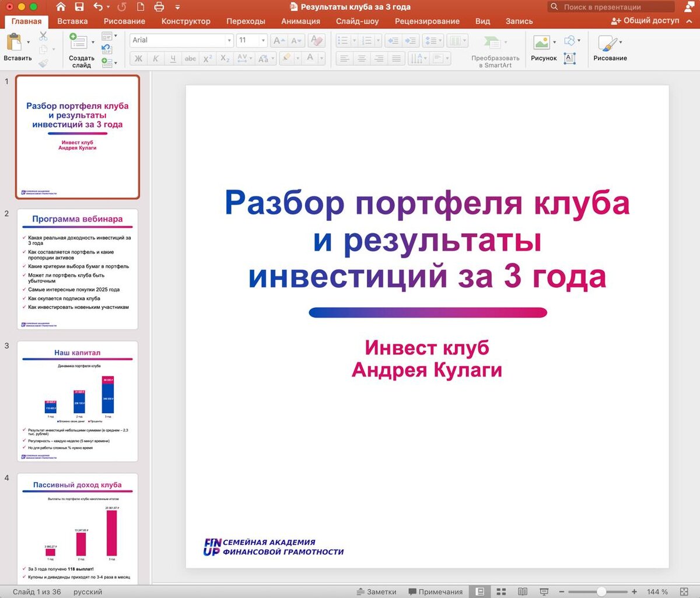700x598 pixels.
Task: Decrease the list indent level
Action: [x=393, y=41]
